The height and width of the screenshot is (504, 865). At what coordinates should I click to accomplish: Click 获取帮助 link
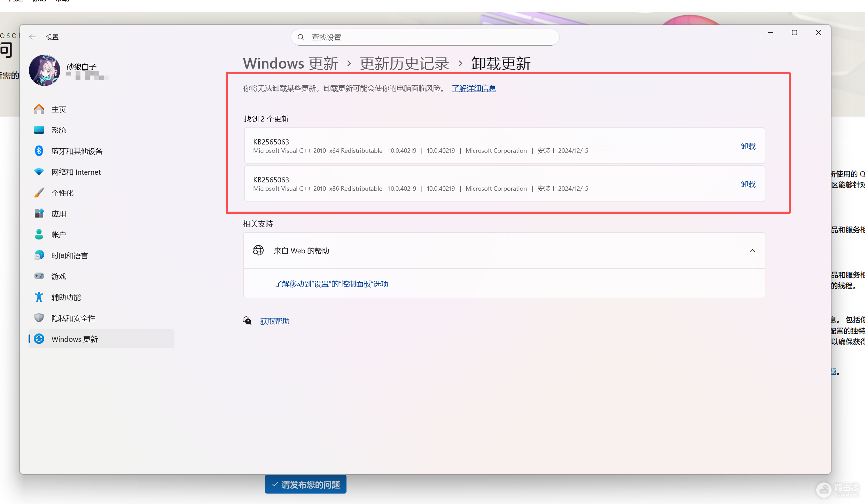(275, 321)
